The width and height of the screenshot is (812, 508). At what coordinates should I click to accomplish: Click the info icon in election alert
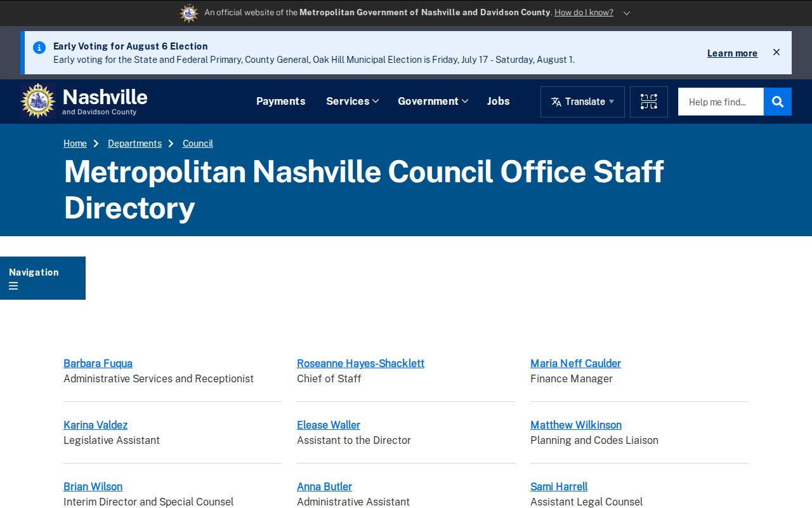[39, 47]
